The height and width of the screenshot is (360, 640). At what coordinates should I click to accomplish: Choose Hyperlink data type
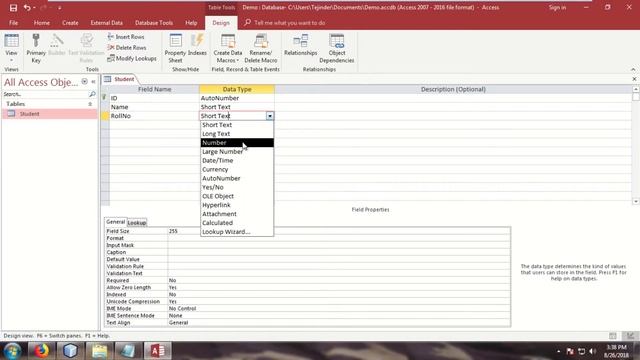[x=237, y=205]
